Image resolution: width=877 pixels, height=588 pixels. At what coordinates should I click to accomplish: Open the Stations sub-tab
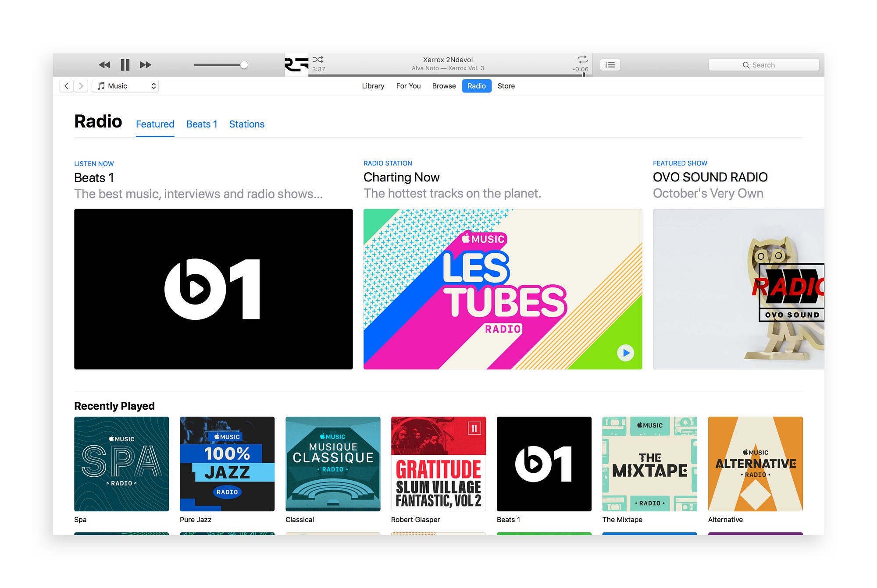pyautogui.click(x=247, y=124)
